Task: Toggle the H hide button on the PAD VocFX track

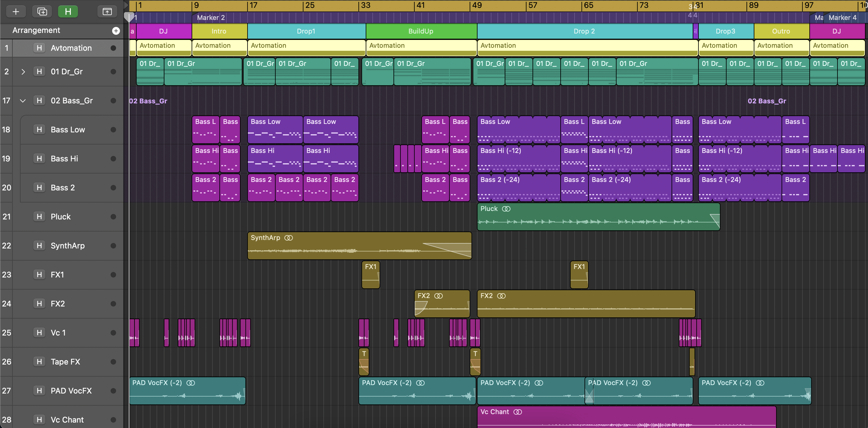Action: 39,391
